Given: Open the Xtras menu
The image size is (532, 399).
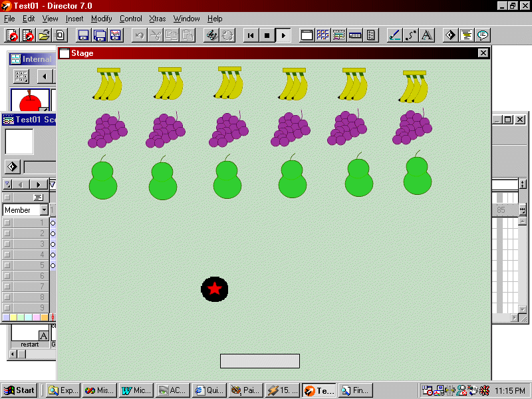Looking at the screenshot, I should coord(157,19).
